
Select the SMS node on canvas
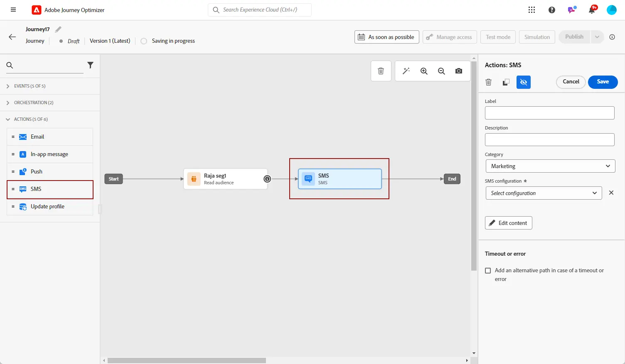340,179
